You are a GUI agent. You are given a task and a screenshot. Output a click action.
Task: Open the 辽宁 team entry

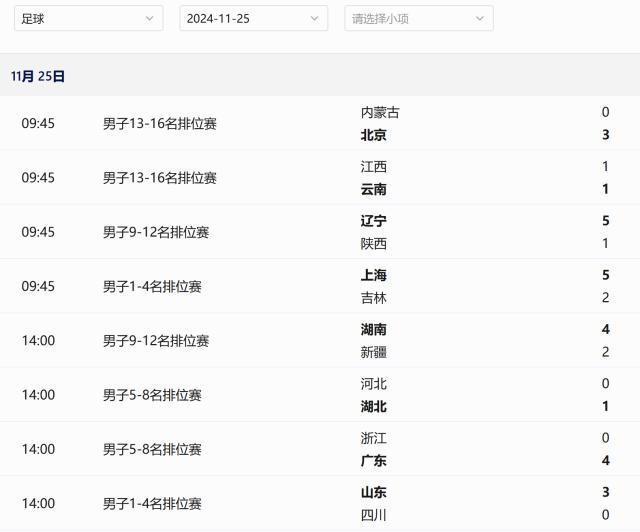pyautogui.click(x=374, y=221)
